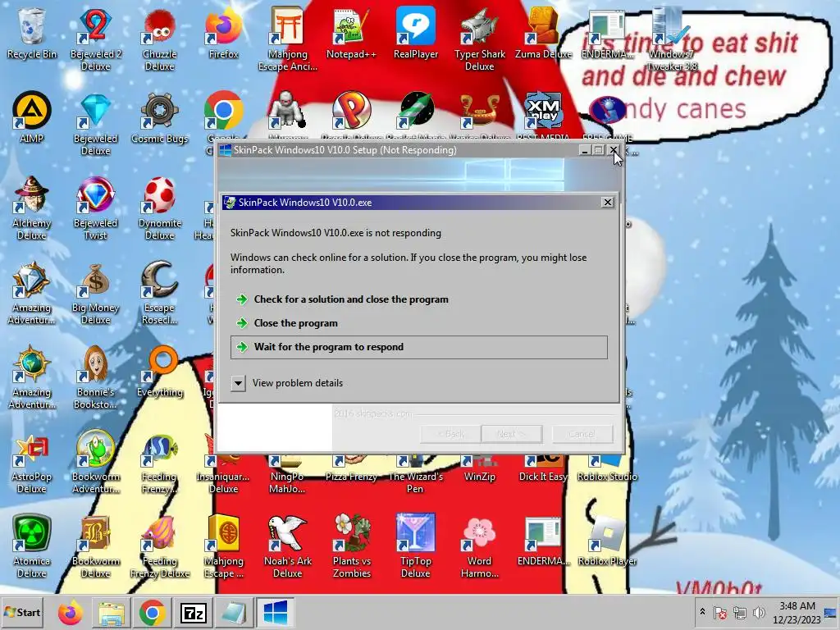Open the clock showing 3:48 AM
The height and width of the screenshot is (630, 840).
(797, 612)
